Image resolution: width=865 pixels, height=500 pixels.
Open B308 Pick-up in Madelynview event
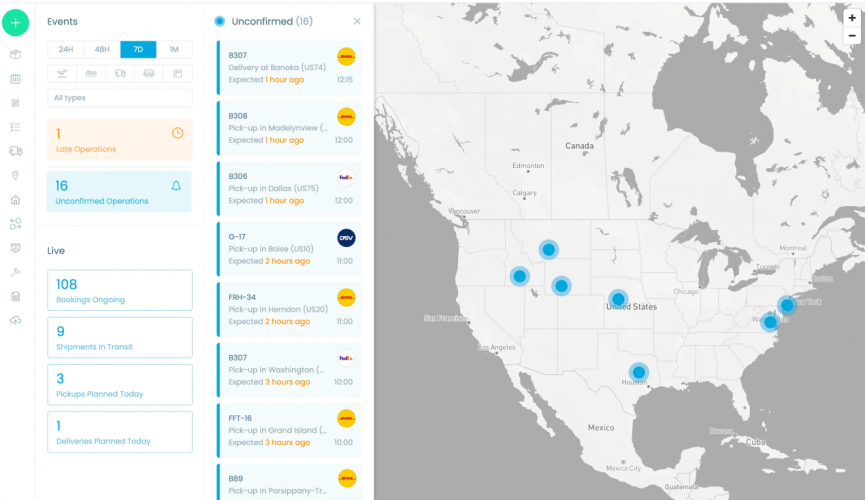[x=290, y=128]
